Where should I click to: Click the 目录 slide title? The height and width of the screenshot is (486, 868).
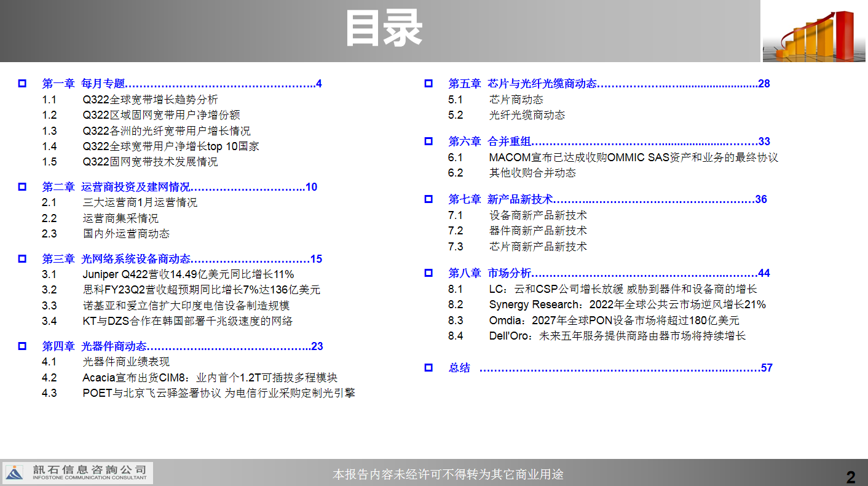click(x=383, y=29)
